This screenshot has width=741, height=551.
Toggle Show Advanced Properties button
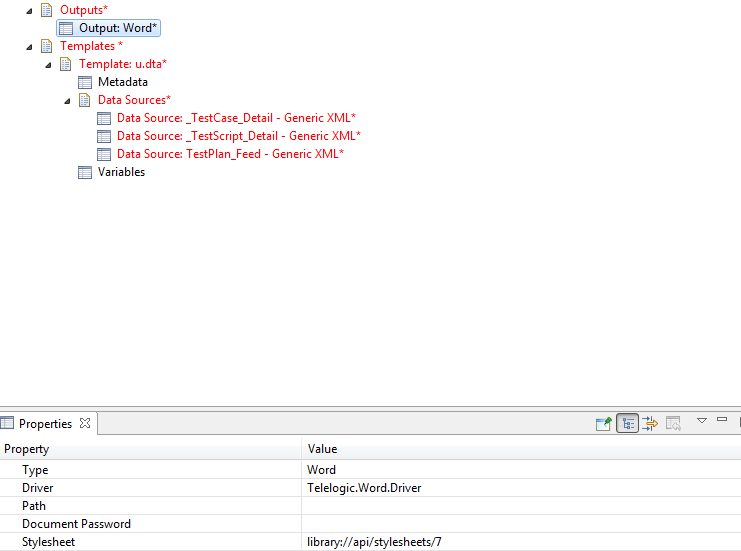pos(650,423)
